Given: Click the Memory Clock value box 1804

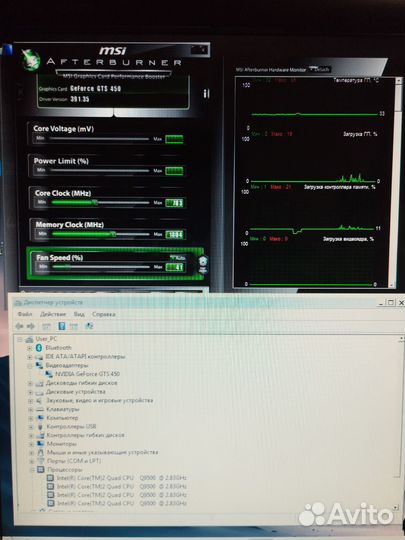Looking at the screenshot, I should point(175,235).
